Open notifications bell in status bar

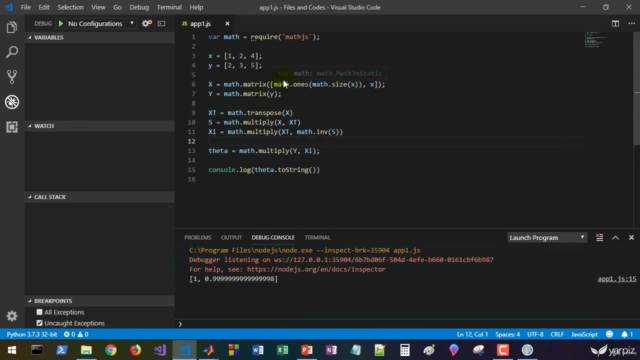(x=627, y=334)
